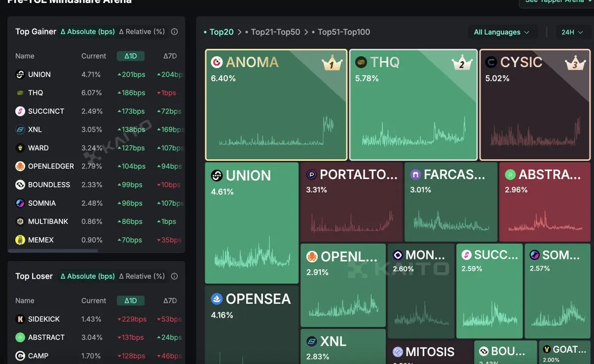Viewport: 594px width, 364px height.
Task: Open the 24H timeframe dropdown
Action: pyautogui.click(x=573, y=32)
